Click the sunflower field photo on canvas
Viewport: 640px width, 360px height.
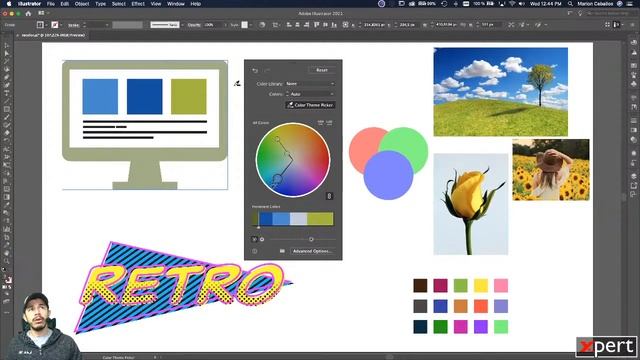coord(551,169)
